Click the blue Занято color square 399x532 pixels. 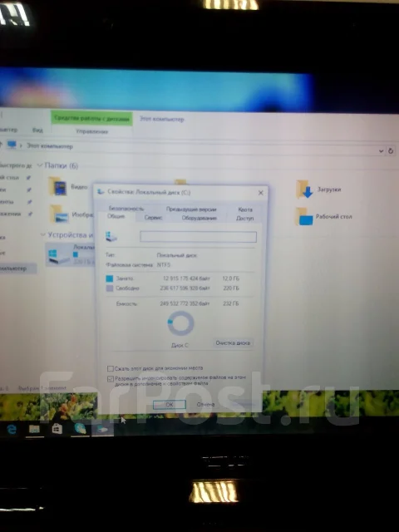109,278
